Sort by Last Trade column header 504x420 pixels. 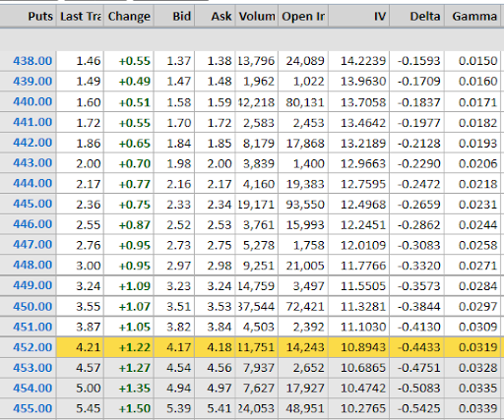(x=81, y=16)
